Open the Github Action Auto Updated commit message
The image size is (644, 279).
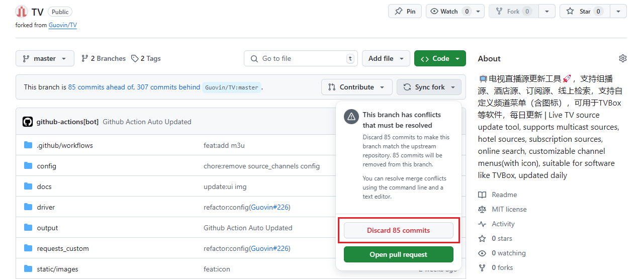[x=147, y=122]
